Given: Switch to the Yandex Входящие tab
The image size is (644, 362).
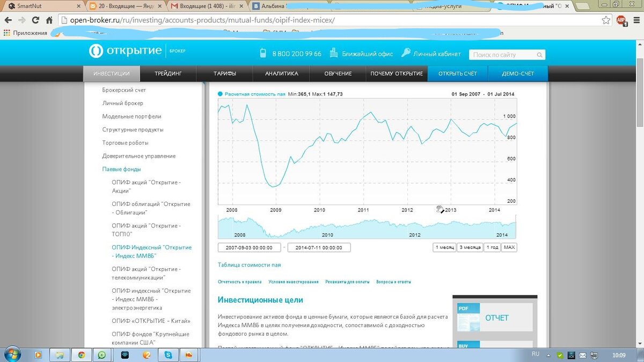Looking at the screenshot, I should pos(126,6).
